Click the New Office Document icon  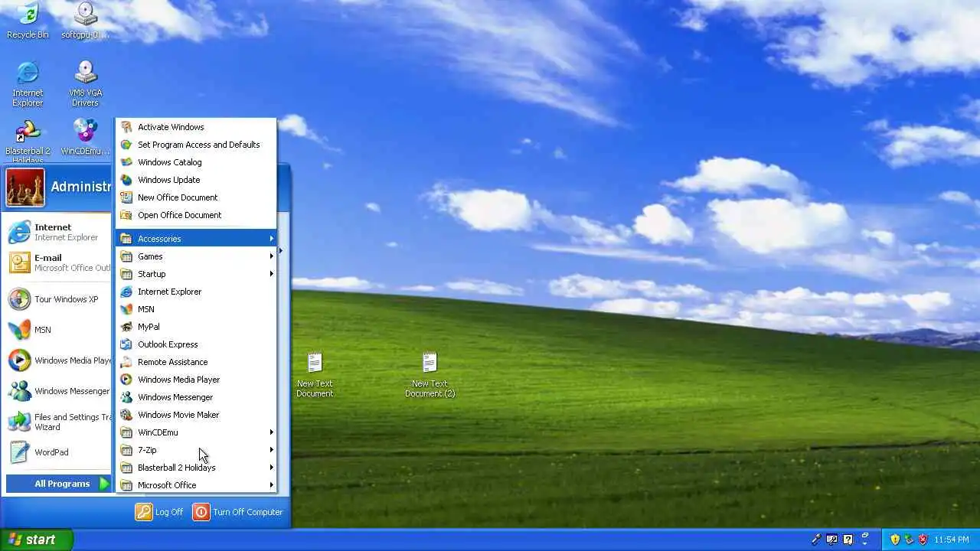126,197
